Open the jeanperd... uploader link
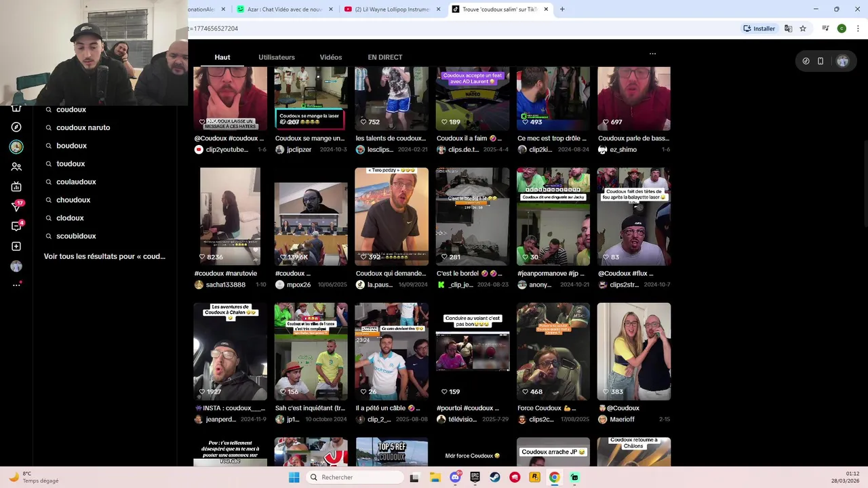The image size is (868, 488). pos(220,420)
